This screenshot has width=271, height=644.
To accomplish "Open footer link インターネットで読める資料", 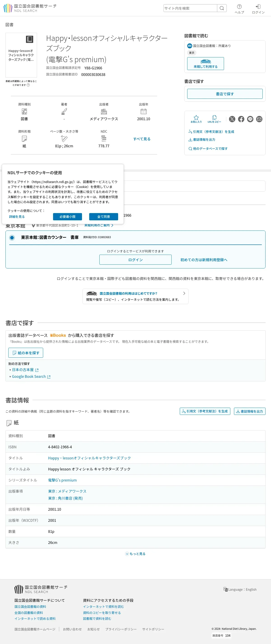I will click(x=35, y=619).
